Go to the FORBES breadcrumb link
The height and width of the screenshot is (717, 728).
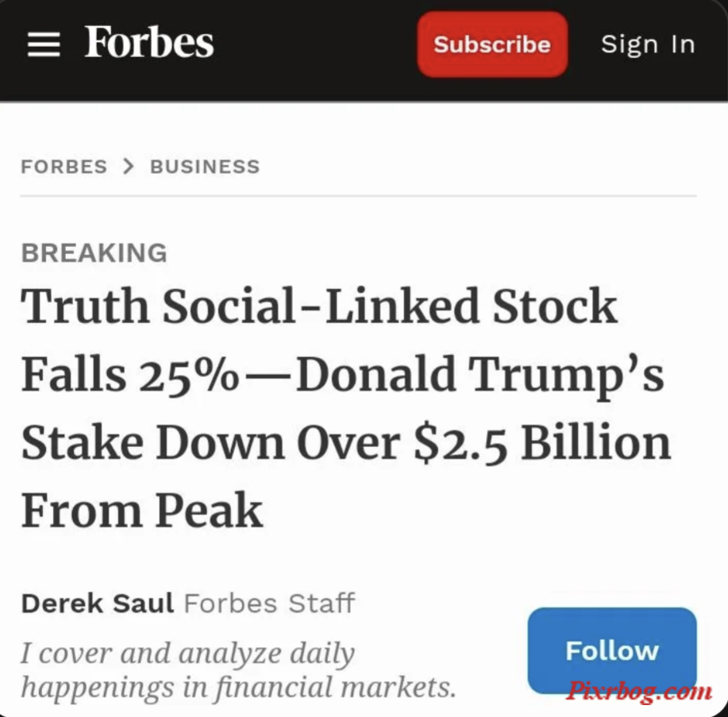point(64,166)
